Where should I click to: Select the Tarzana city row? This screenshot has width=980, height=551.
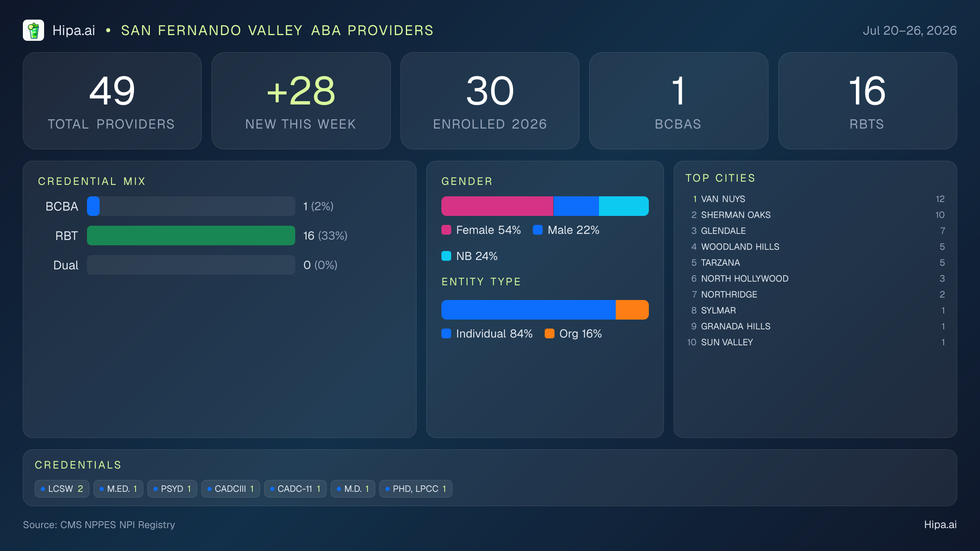click(x=815, y=262)
